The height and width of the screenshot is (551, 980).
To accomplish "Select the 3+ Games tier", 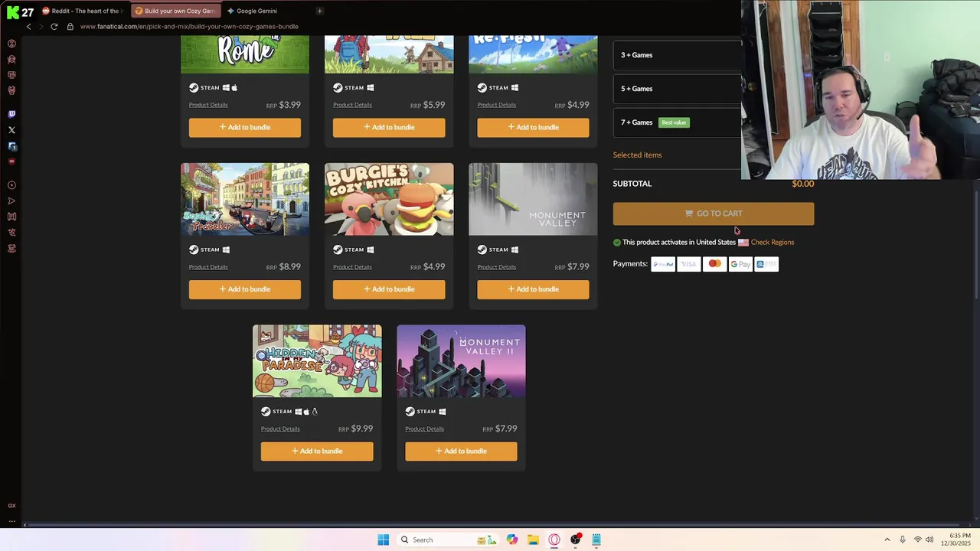I will tap(678, 55).
